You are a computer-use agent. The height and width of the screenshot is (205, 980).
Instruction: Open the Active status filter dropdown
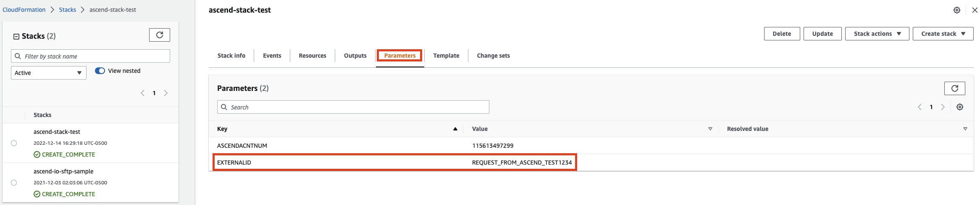coord(49,73)
